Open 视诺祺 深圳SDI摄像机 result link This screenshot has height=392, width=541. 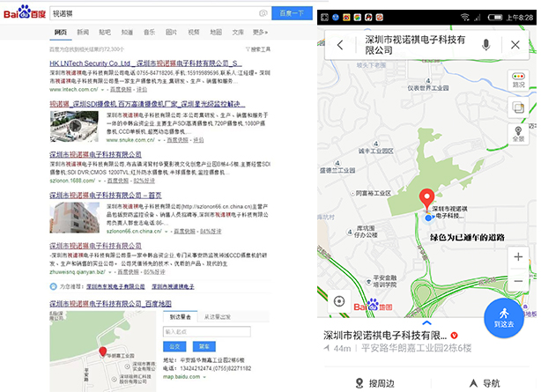pos(147,104)
